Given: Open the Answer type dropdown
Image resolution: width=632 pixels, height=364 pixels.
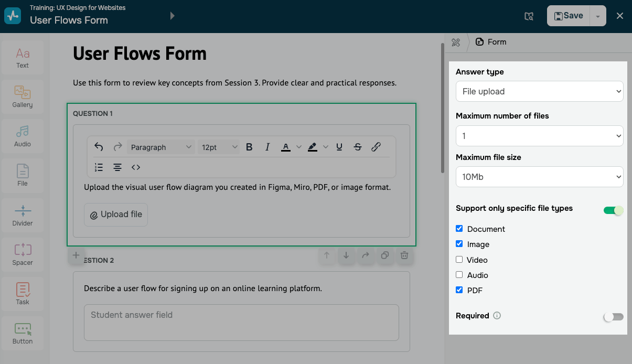Looking at the screenshot, I should click(x=539, y=91).
